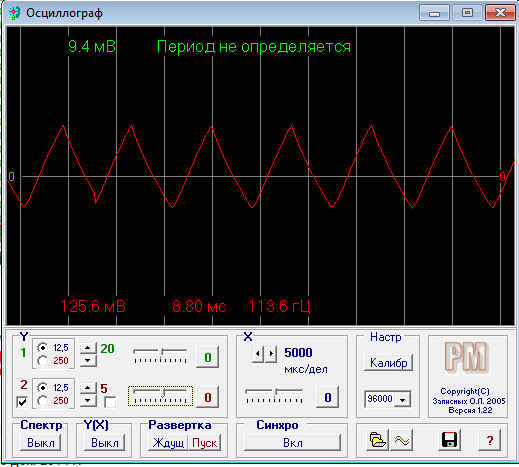Image resolution: width=519 pixels, height=467 pixels.
Task: Reset X position with blue 0 button
Action: (x=328, y=397)
